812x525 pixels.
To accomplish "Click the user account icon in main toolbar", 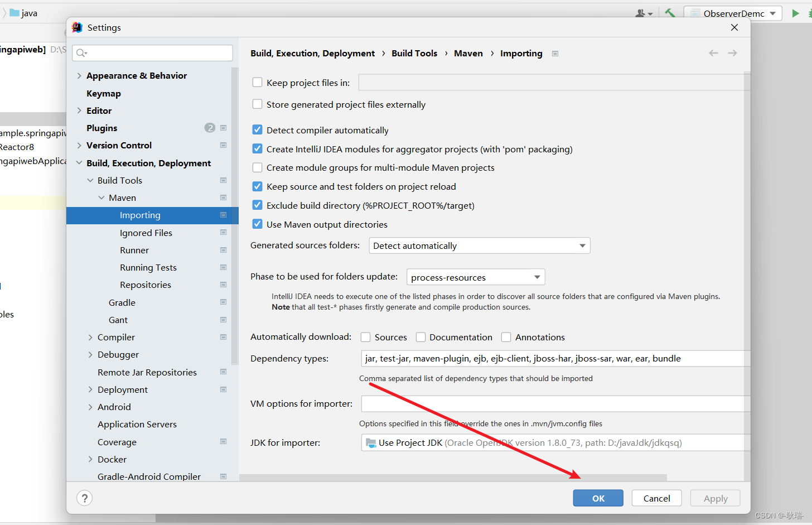I will tap(644, 13).
